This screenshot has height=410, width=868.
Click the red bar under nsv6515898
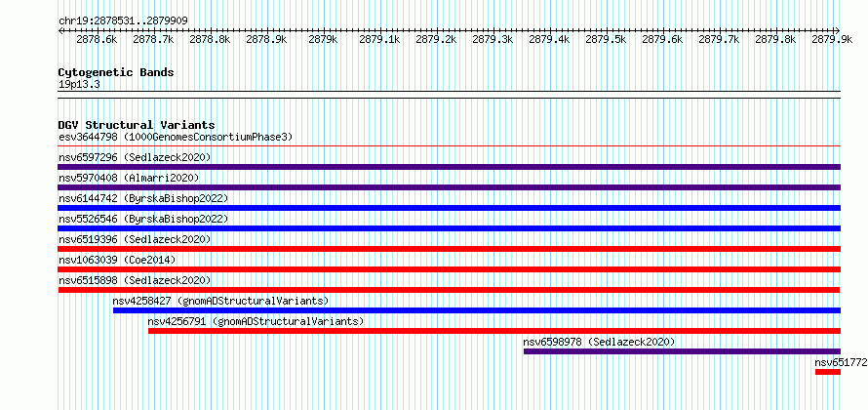pos(449,290)
